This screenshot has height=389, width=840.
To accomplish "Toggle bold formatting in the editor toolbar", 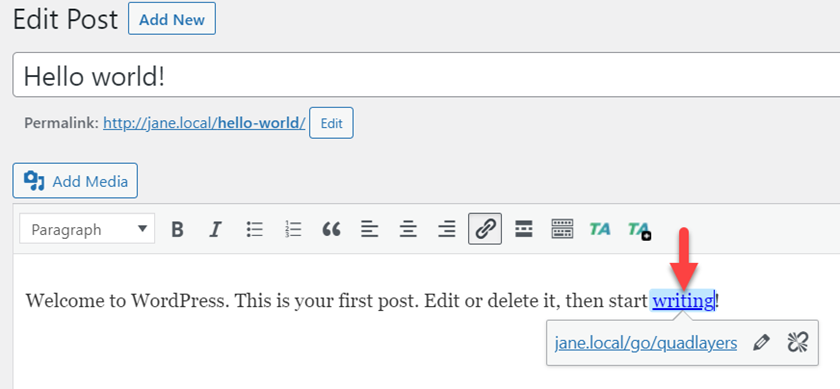I will [177, 229].
